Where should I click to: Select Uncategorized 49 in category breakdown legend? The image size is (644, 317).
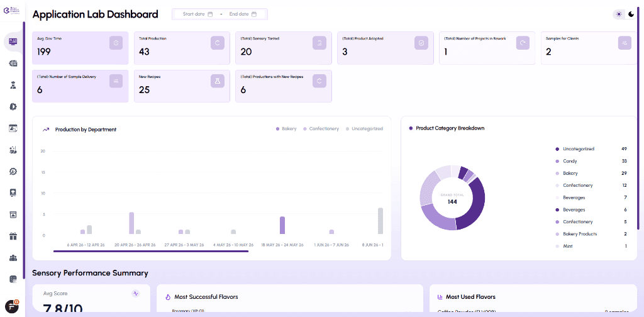591,148
